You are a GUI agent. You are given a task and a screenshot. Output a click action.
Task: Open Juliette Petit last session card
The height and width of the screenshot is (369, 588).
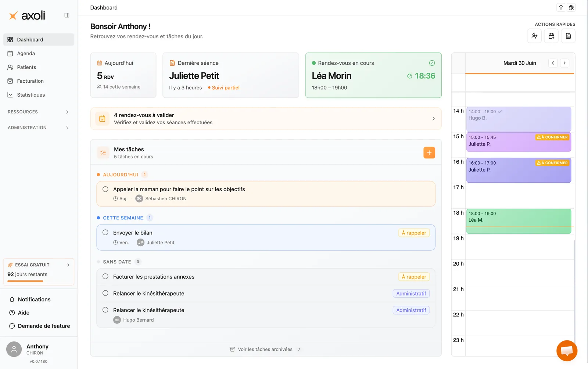[231, 75]
